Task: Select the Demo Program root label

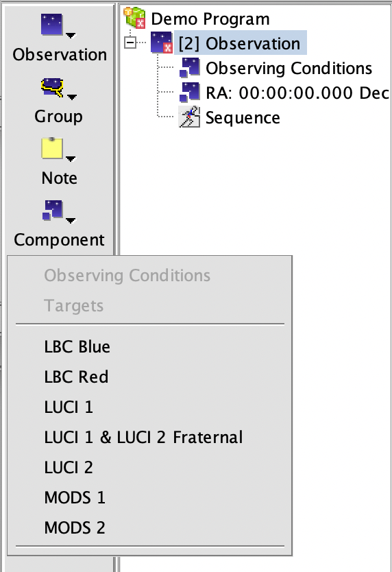Action: click(x=210, y=19)
